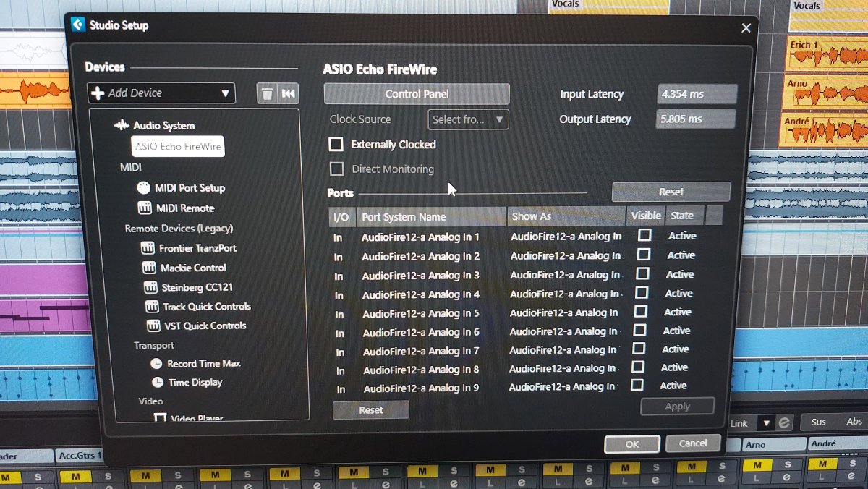This screenshot has width=868, height=489.
Task: Select the André audio clip in project
Action: tap(825, 129)
